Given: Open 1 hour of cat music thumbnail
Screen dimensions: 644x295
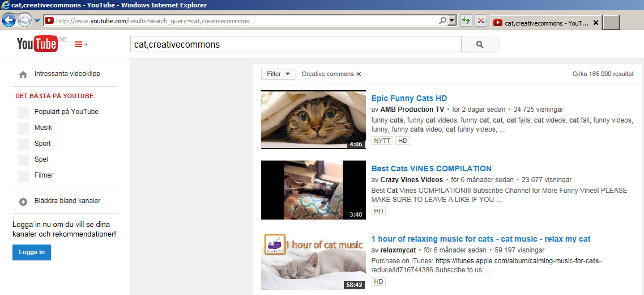Looking at the screenshot, I should [x=313, y=260].
